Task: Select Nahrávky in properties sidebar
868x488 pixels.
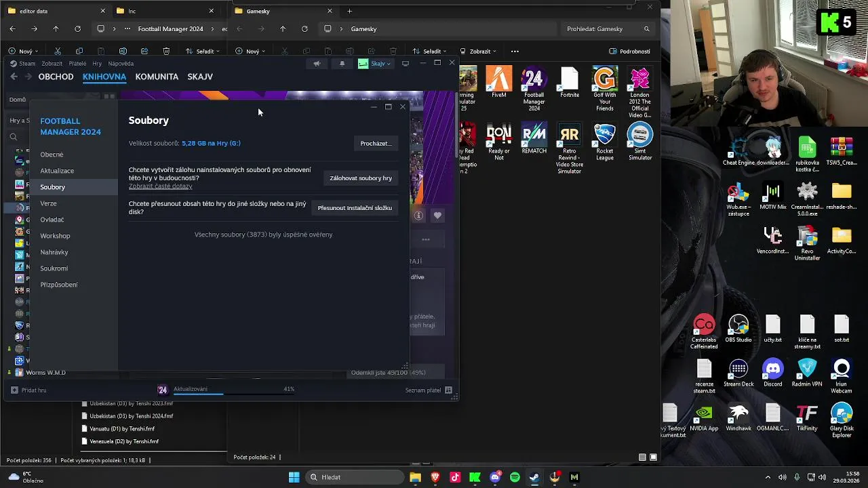Action: pyautogui.click(x=75, y=252)
